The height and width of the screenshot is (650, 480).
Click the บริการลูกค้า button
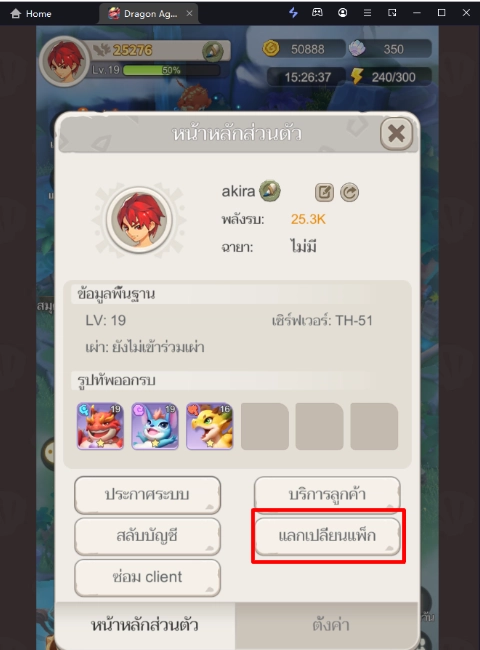click(x=327, y=495)
